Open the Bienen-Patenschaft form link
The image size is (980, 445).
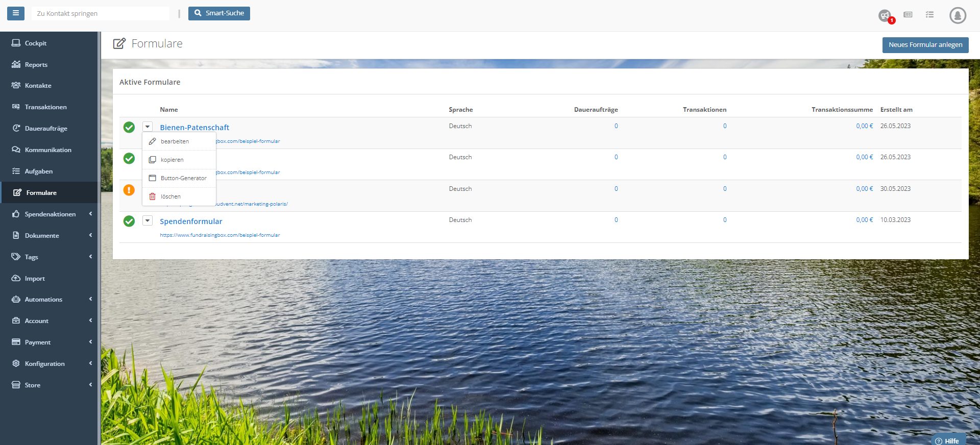click(194, 128)
